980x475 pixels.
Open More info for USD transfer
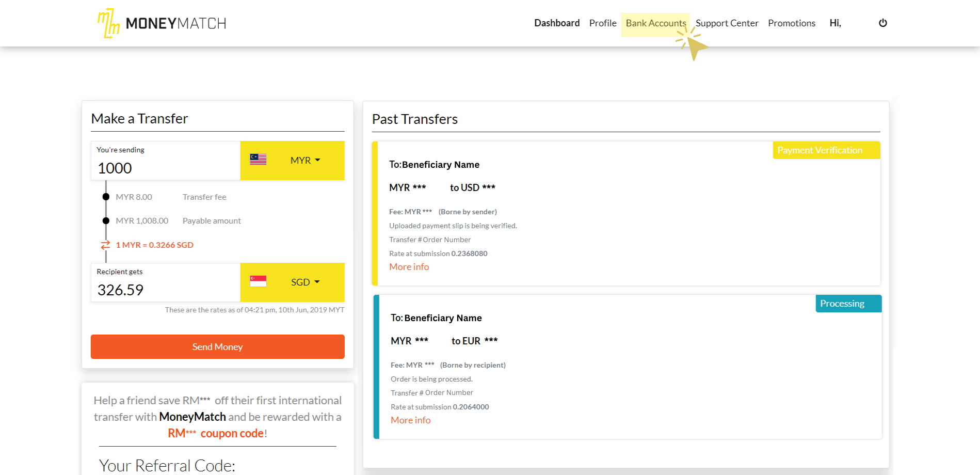pyautogui.click(x=409, y=267)
